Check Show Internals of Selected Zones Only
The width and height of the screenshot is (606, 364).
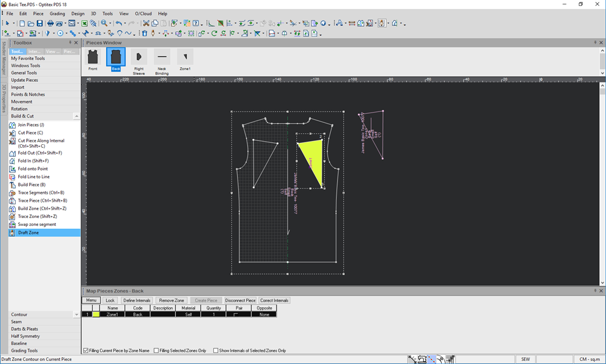pos(216,351)
